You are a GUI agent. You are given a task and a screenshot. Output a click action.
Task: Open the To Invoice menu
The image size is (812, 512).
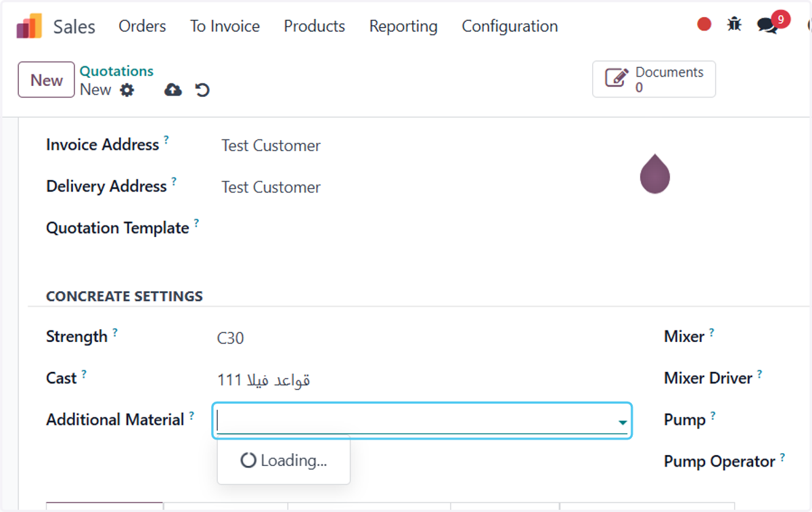tap(225, 26)
